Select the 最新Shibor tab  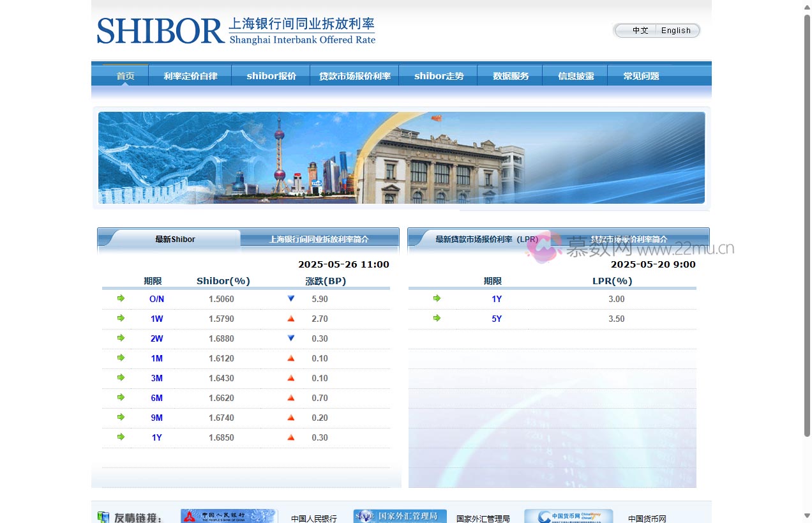175,239
